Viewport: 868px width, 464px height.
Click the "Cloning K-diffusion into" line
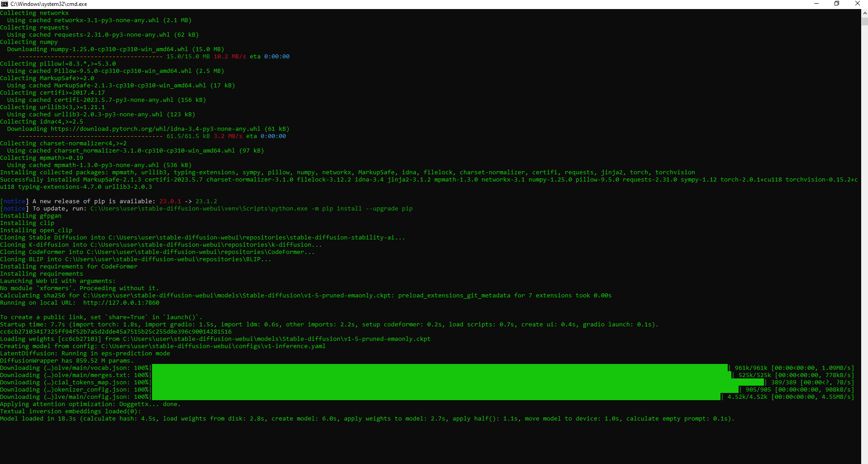[x=161, y=245]
